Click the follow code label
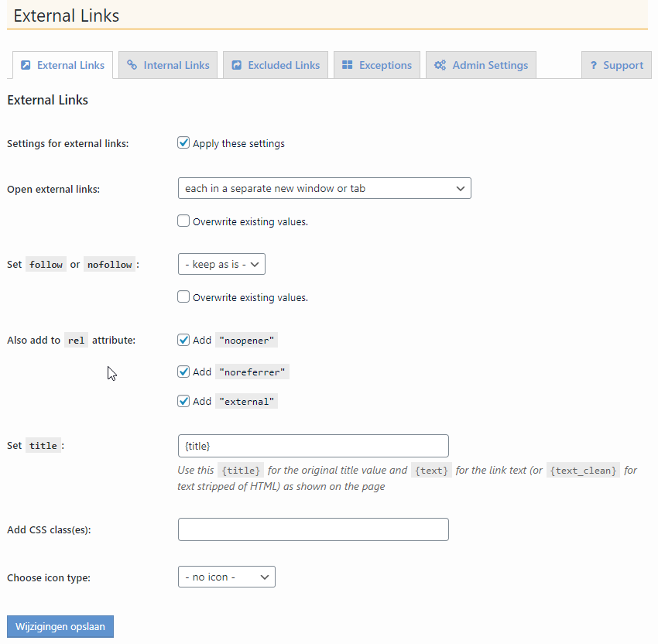 pos(46,264)
